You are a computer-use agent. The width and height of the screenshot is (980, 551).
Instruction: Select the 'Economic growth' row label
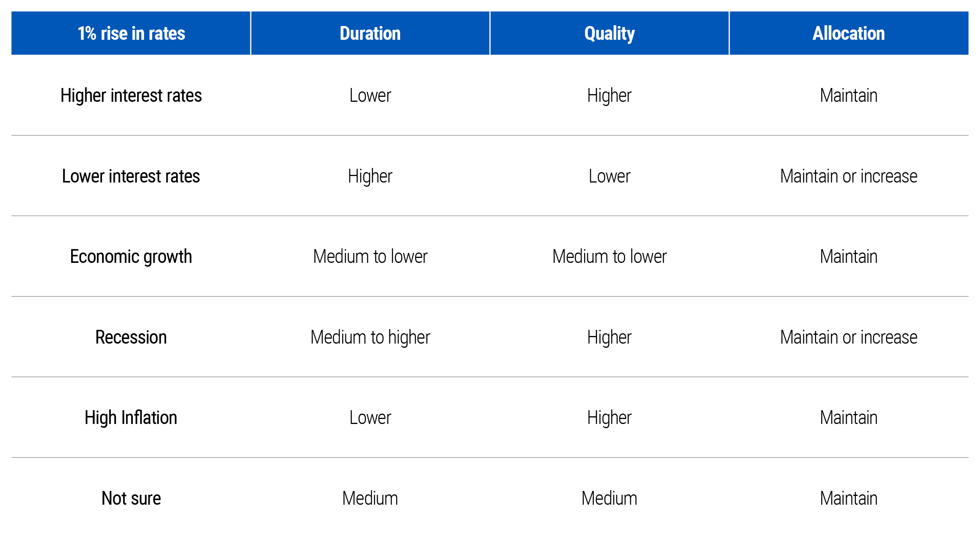131,257
